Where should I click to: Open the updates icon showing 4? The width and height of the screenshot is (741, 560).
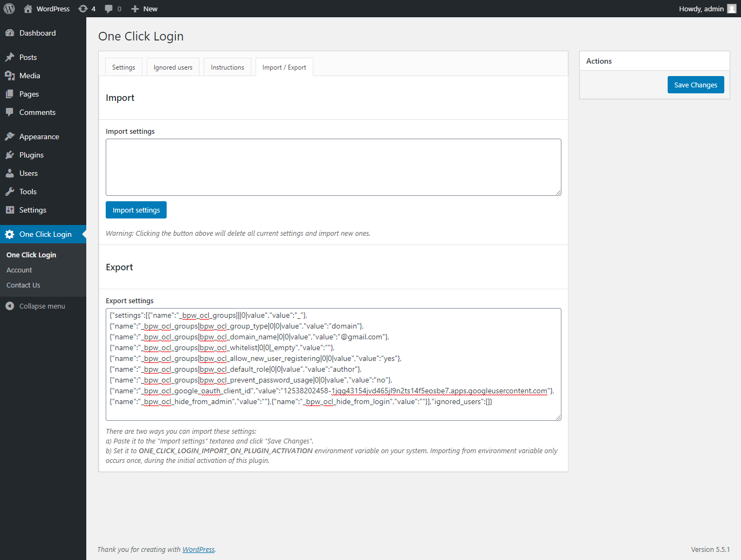coord(83,9)
